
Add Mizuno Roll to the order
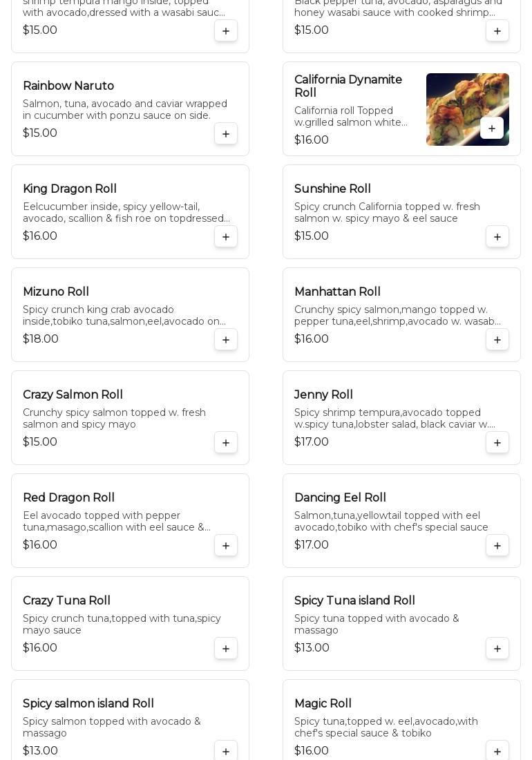tap(226, 340)
